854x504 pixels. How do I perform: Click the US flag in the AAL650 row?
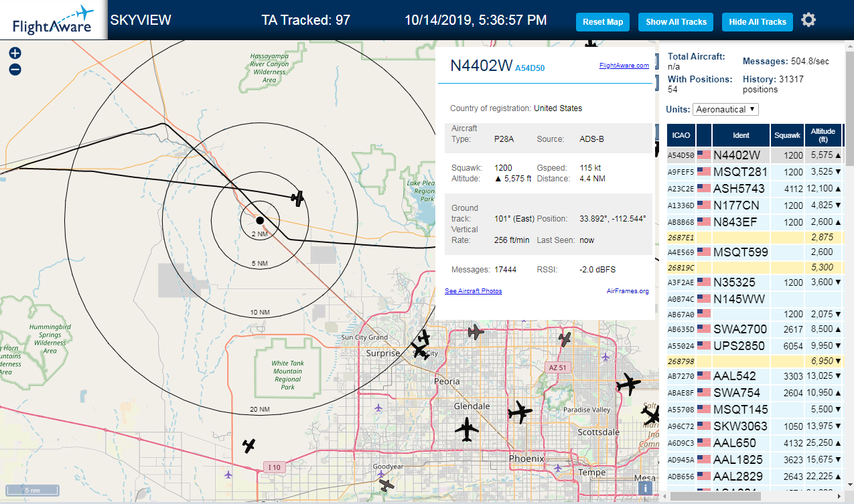[x=704, y=443]
